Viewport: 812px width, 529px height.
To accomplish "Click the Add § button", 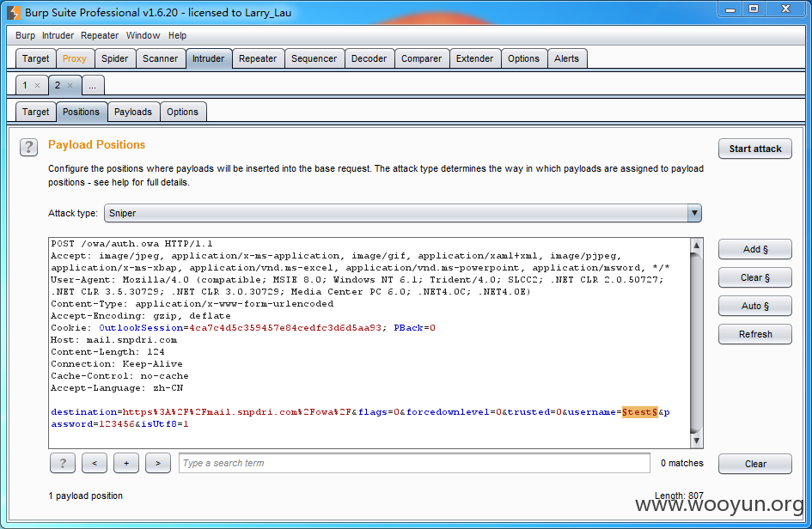I will pyautogui.click(x=755, y=249).
